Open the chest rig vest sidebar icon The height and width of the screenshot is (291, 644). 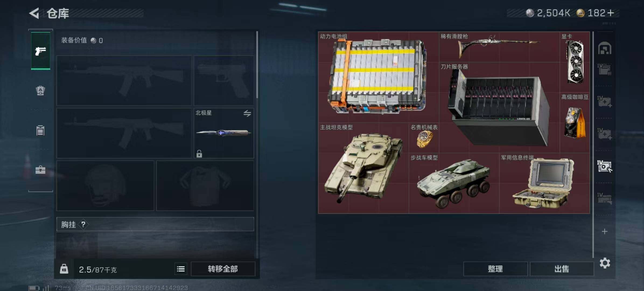tap(40, 130)
